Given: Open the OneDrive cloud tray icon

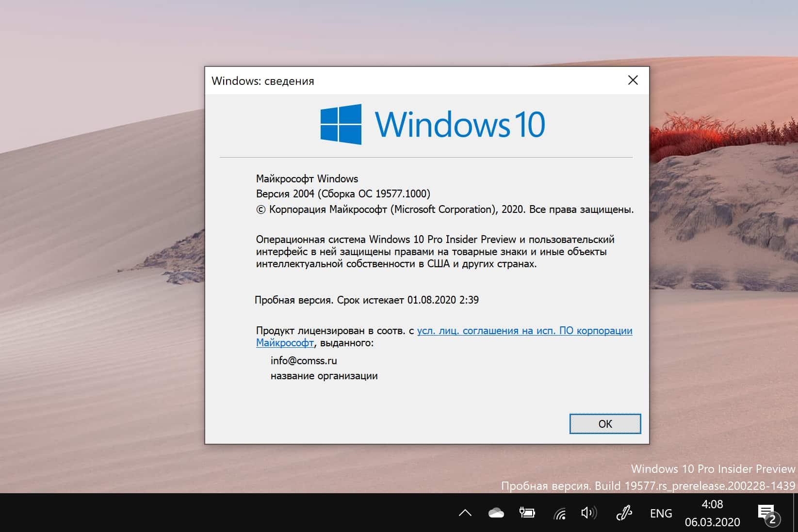Looking at the screenshot, I should [x=496, y=513].
